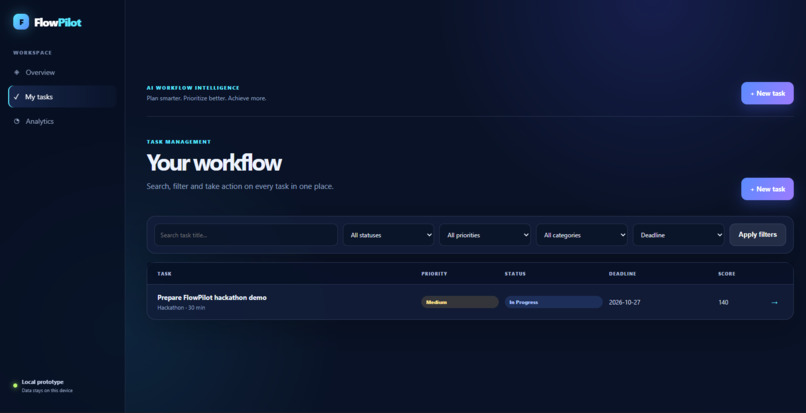The width and height of the screenshot is (806, 413).
Task: Click the FlowPilot logo icon
Action: click(x=21, y=22)
